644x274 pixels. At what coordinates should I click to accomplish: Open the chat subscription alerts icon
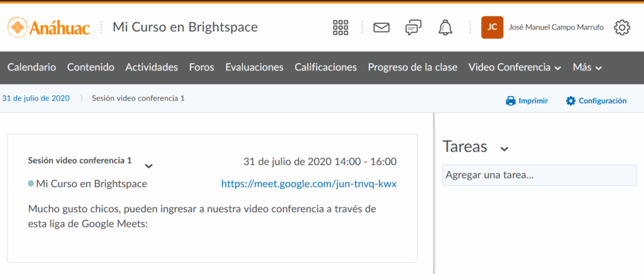413,28
